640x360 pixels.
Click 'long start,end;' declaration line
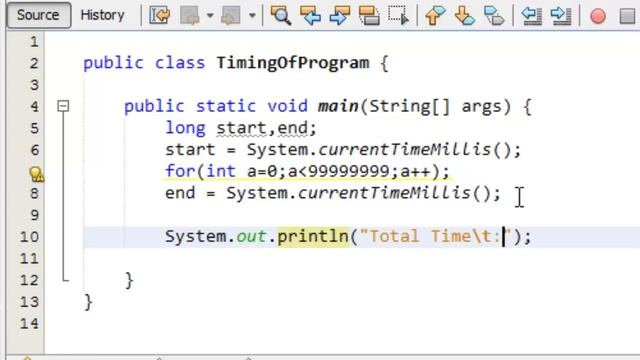point(241,128)
